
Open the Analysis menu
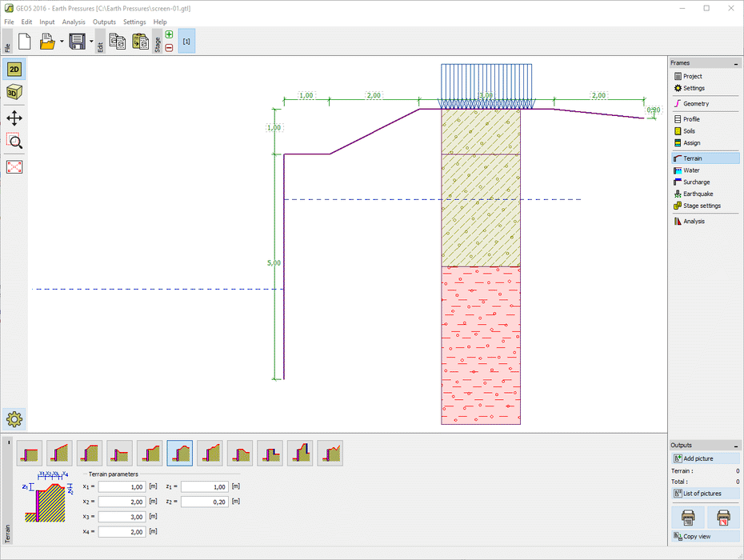(74, 22)
